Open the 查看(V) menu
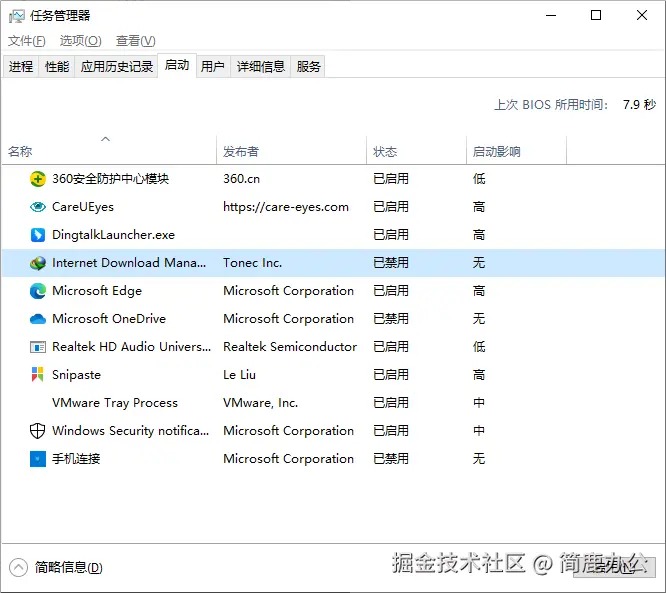This screenshot has height=593, width=666. point(135,41)
